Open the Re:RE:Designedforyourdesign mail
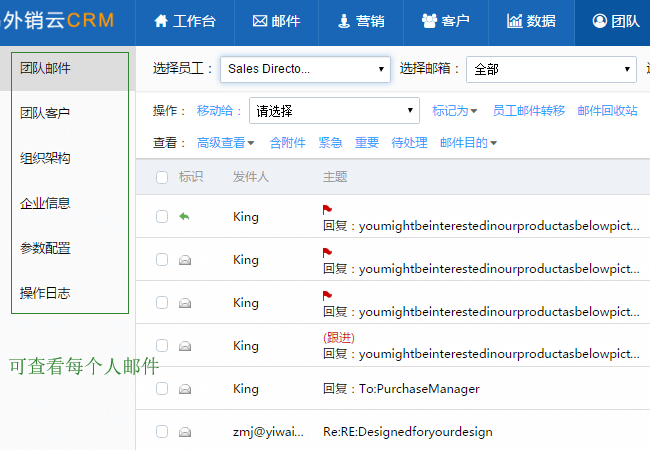The width and height of the screenshot is (650, 450). pos(408,432)
